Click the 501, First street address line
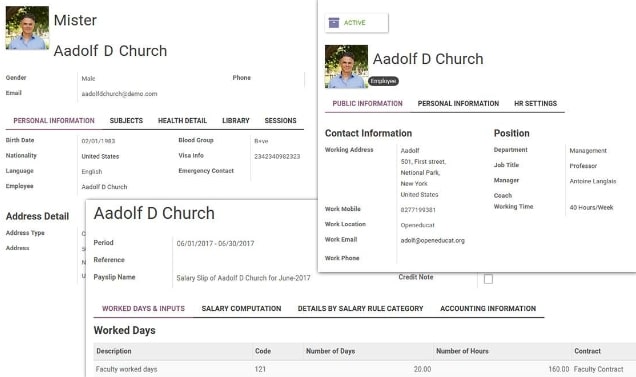 point(423,162)
